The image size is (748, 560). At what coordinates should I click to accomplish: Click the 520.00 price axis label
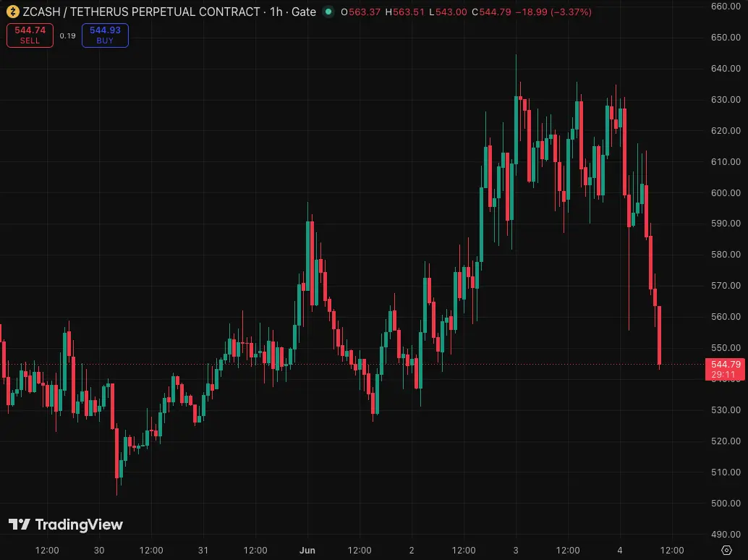point(726,441)
